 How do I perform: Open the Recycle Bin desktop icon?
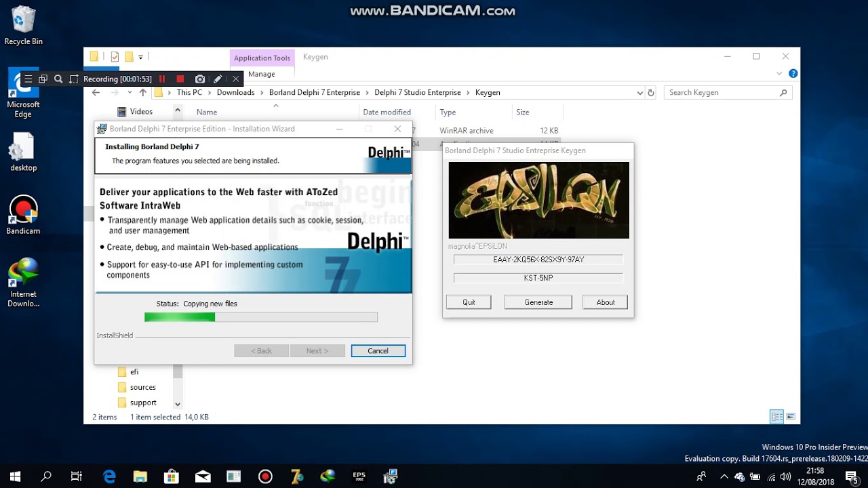tap(23, 26)
